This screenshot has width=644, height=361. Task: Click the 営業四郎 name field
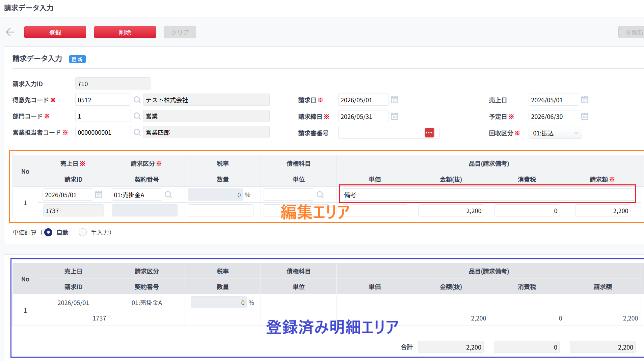point(206,132)
